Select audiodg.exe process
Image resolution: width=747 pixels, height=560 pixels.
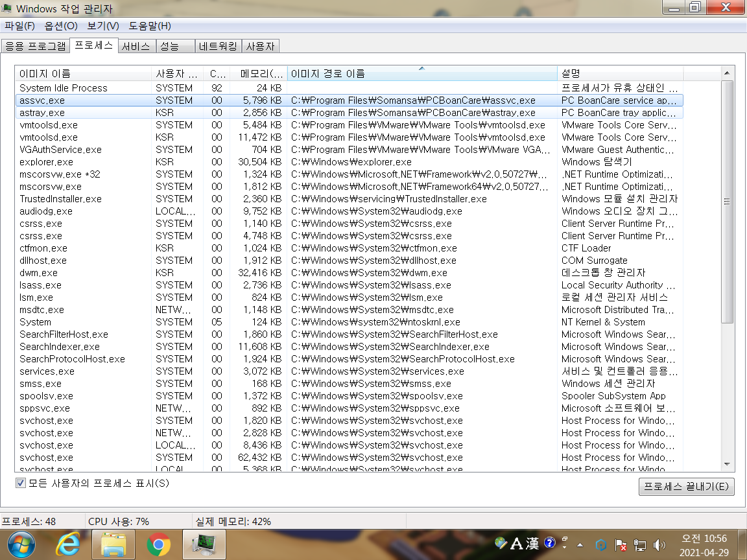point(350,211)
